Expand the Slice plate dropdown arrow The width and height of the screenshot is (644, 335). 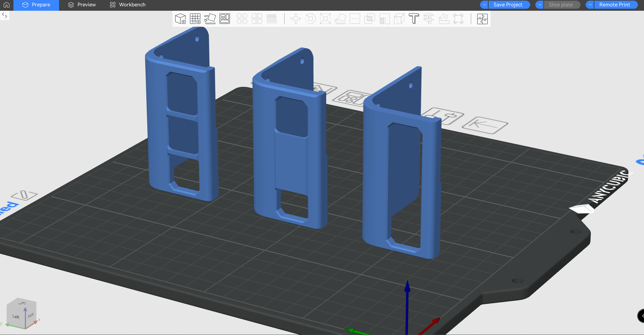(540, 5)
